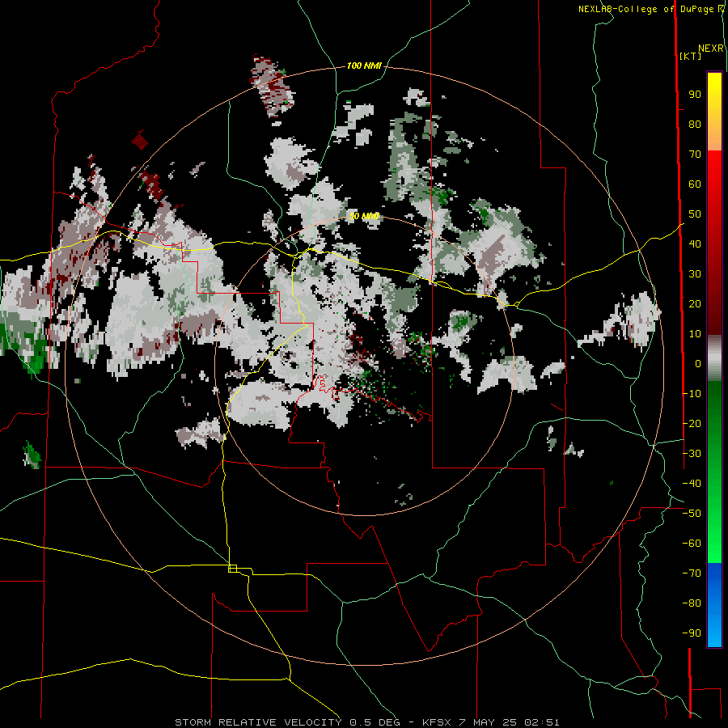Screen dimensions: 728x728
Task: Click the 10 value on velocity scale
Action: click(x=695, y=334)
